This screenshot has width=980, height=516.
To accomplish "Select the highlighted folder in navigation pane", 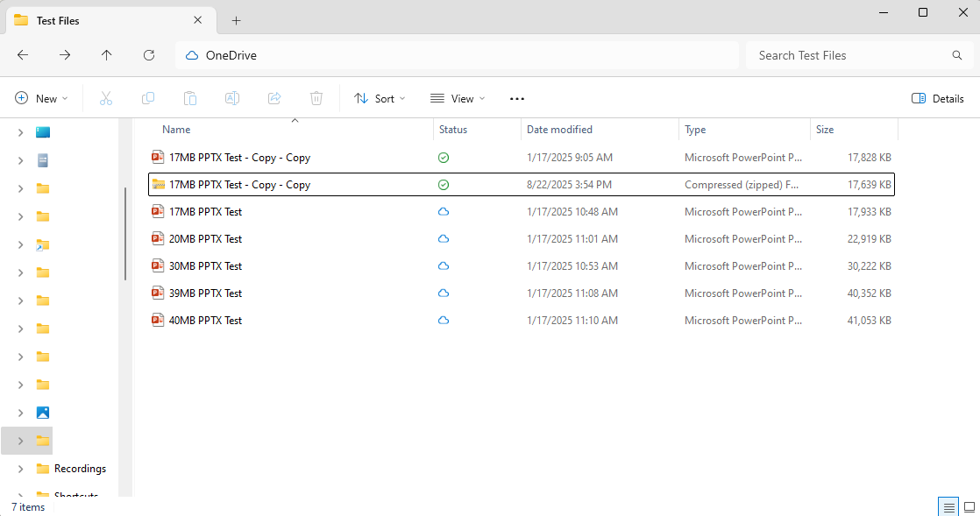I will [42, 441].
